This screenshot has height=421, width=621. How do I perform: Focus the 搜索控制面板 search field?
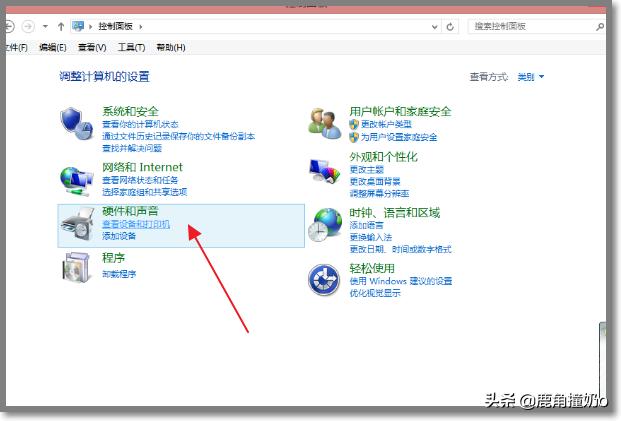tap(536, 27)
